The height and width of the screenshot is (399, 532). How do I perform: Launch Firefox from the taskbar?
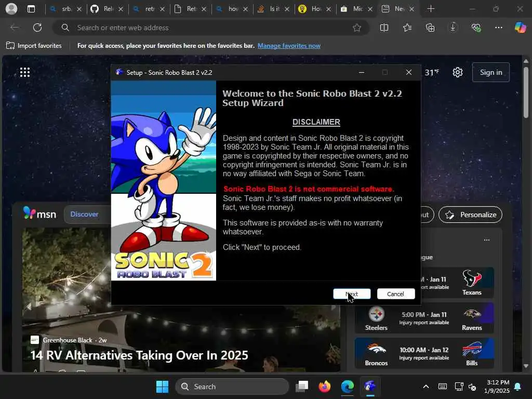point(325,387)
